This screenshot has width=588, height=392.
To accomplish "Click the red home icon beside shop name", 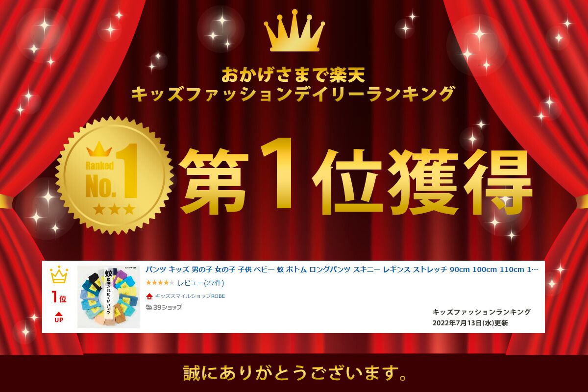I will pyautogui.click(x=149, y=296).
